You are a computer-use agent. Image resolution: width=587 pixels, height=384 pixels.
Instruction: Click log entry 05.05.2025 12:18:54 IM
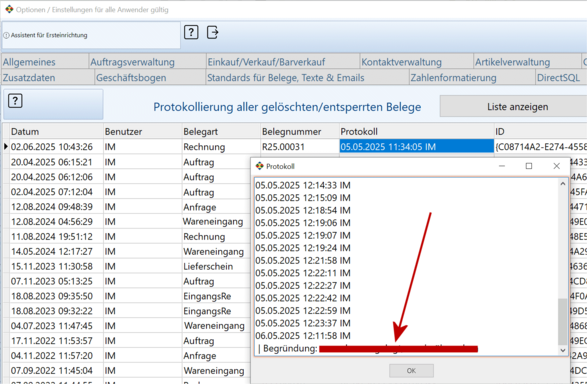point(303,210)
